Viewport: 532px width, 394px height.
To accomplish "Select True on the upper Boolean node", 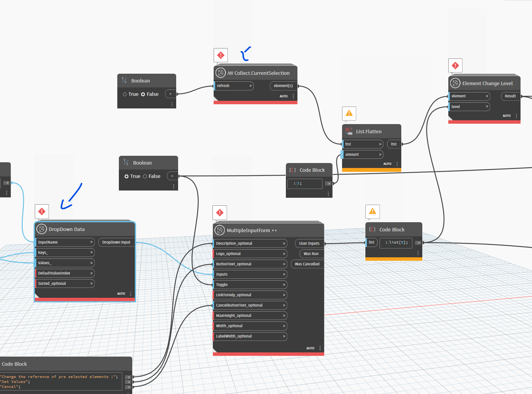I will (x=125, y=94).
